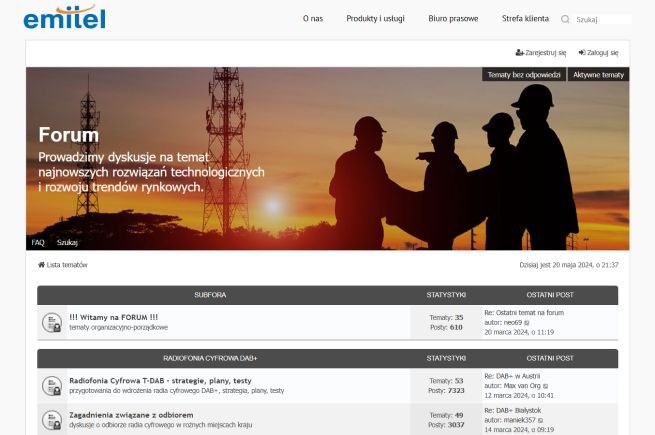This screenshot has width=655, height=435.
Task: Click forum icon for Radiofonia Cyfrowa T-DAB
Action: coord(52,386)
